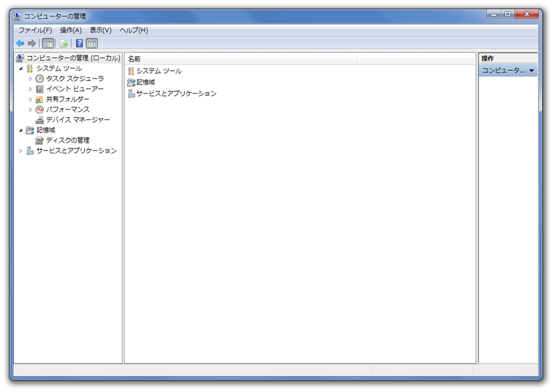Select ディスクの管理 in the tree

point(67,140)
